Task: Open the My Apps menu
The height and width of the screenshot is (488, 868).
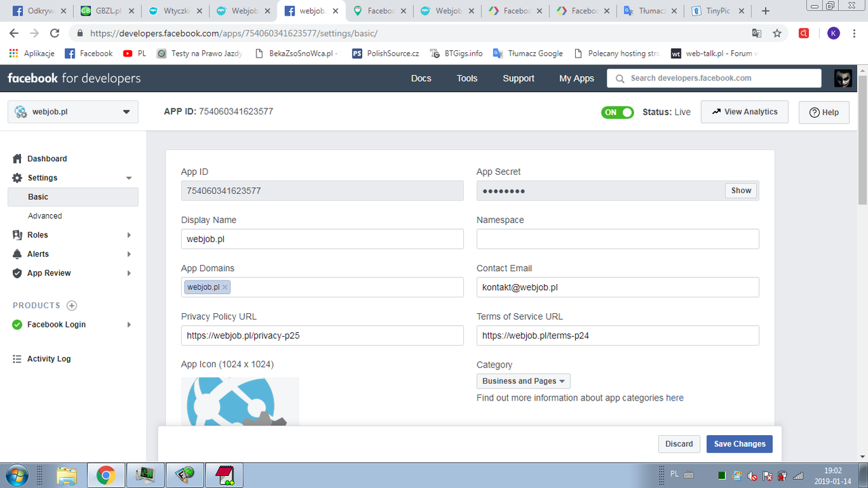Action: tap(576, 79)
